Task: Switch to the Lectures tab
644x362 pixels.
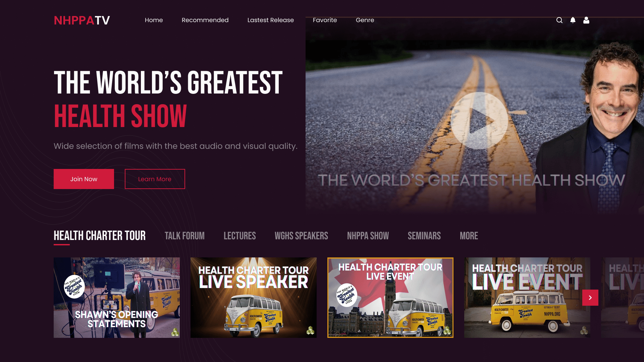Action: pyautogui.click(x=240, y=236)
